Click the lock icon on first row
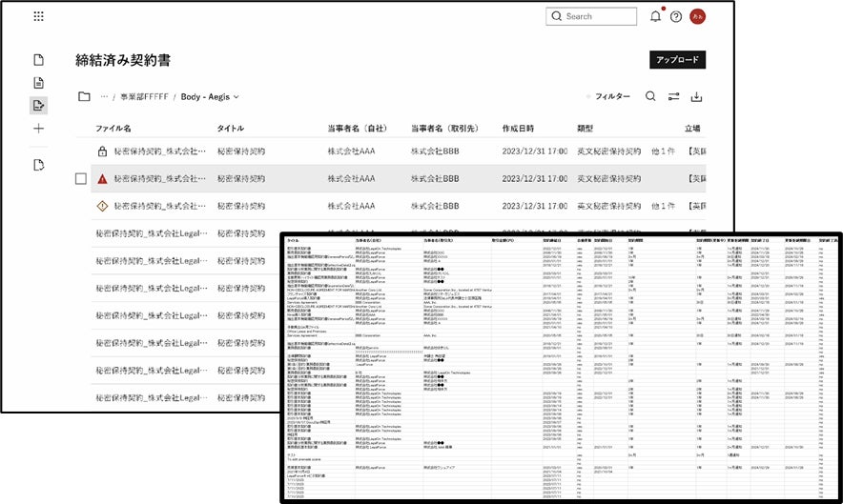This screenshot has width=843, height=504. point(102,151)
